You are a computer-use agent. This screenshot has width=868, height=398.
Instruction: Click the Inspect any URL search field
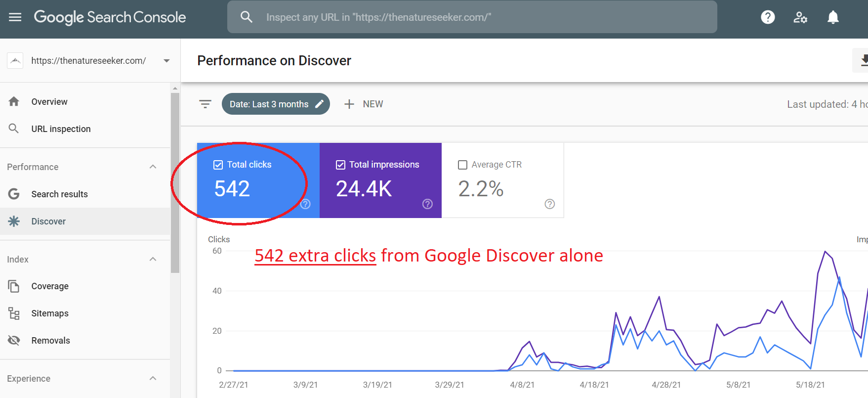(472, 17)
